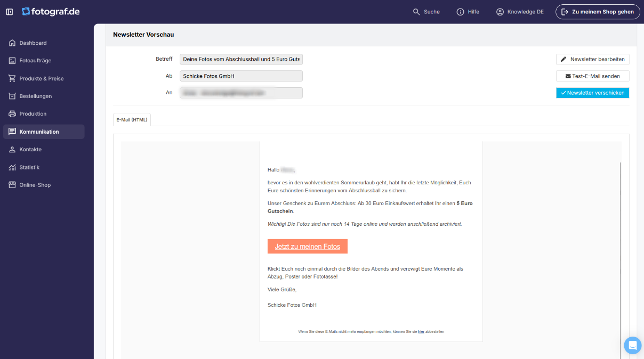Viewport: 644px width, 359px height.
Task: Click the Produkte & Preise cart icon
Action: pos(12,78)
